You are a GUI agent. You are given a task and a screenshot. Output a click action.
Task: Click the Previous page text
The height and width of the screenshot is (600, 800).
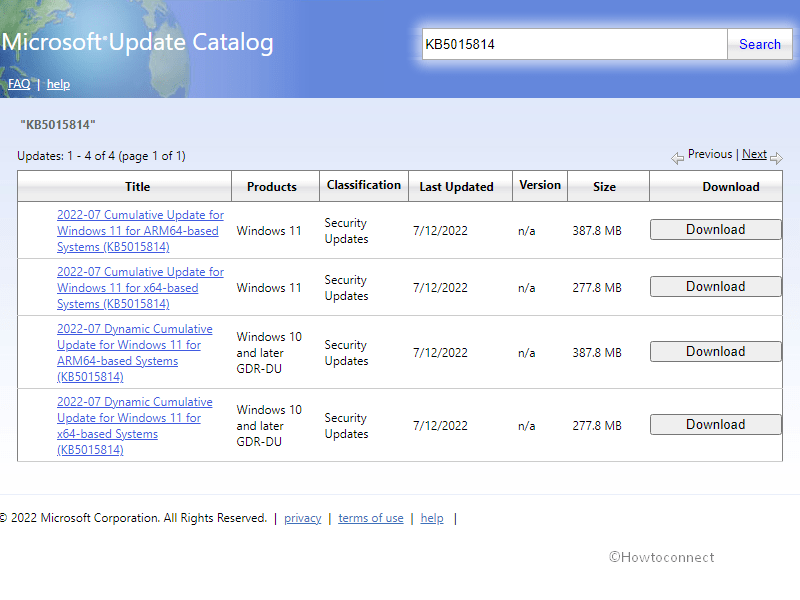coord(710,154)
